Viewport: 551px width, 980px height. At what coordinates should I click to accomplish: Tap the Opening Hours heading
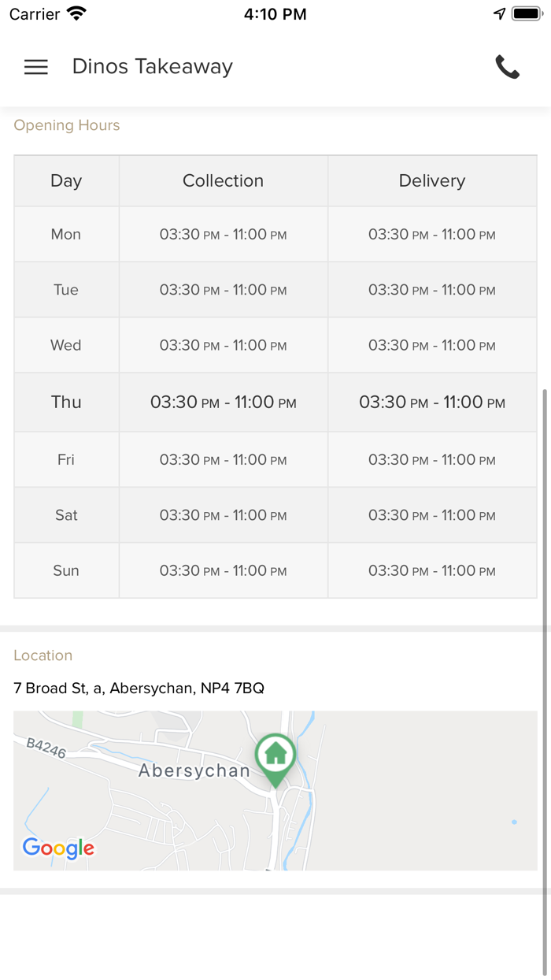tap(67, 125)
